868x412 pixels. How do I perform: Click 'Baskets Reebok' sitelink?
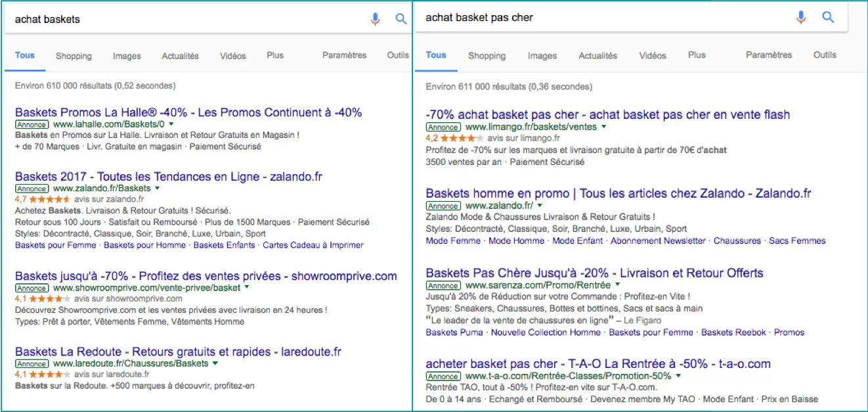click(x=733, y=332)
